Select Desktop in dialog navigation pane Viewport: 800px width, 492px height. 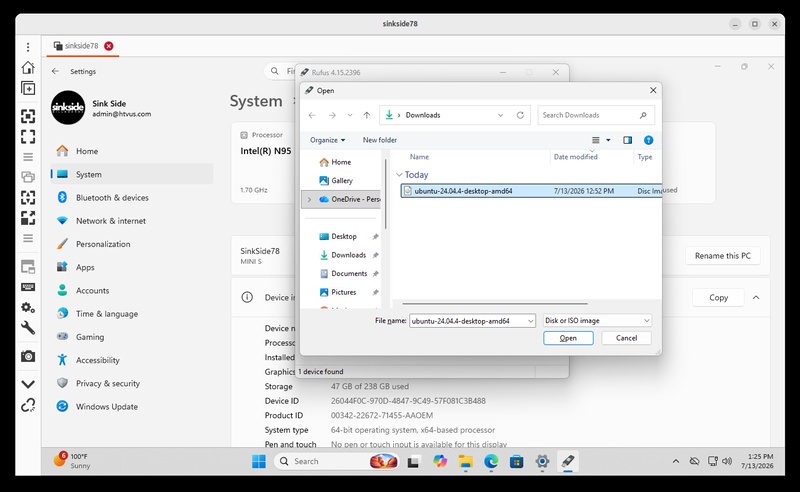344,236
